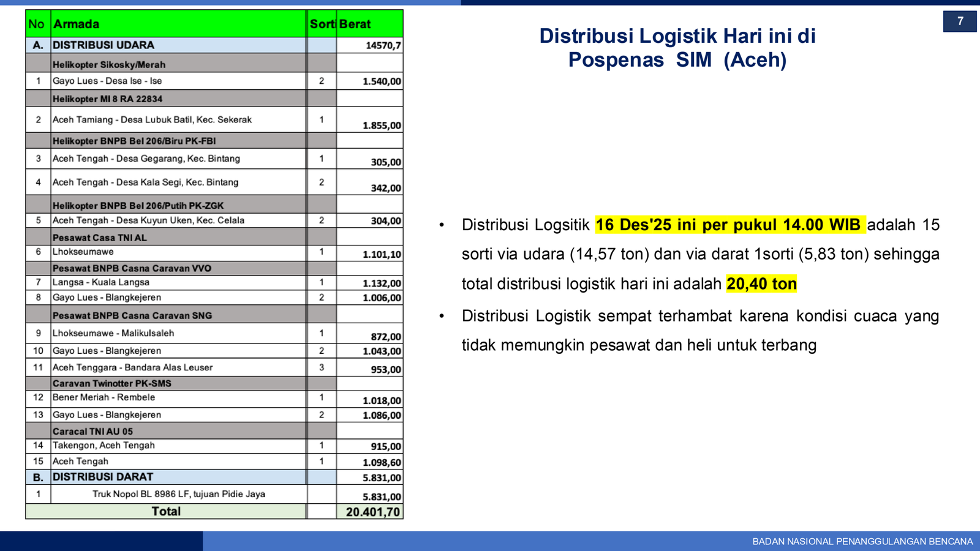The height and width of the screenshot is (551, 980).
Task: Click the 'Total' label cell
Action: (x=166, y=511)
